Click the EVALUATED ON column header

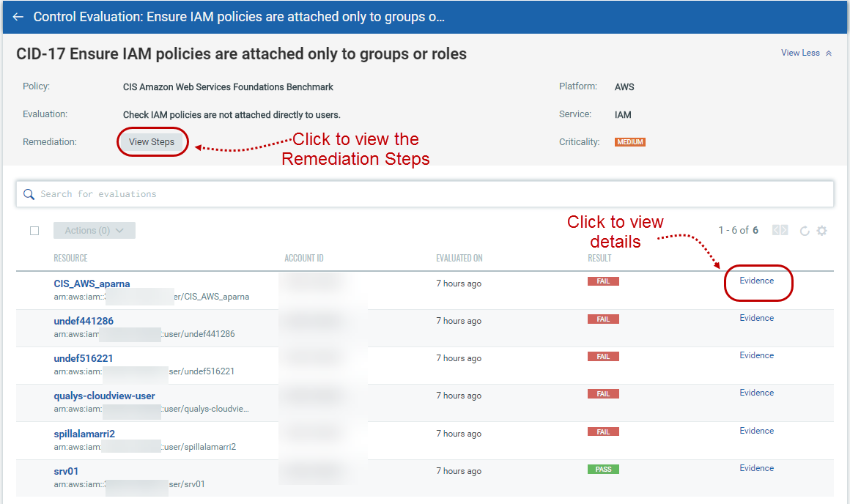click(x=459, y=258)
